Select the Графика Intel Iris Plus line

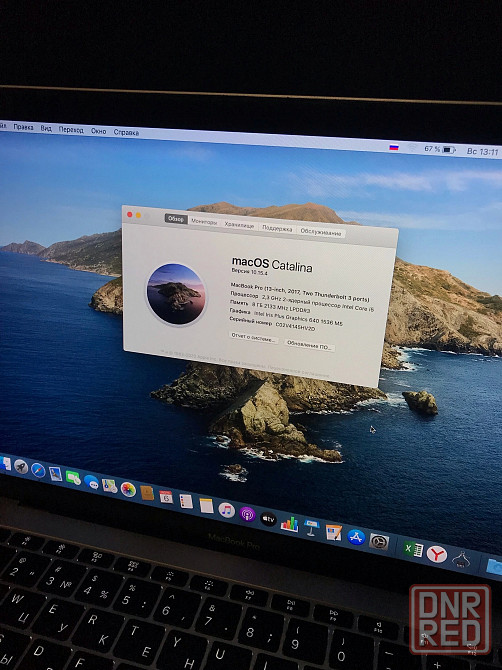pos(285,317)
